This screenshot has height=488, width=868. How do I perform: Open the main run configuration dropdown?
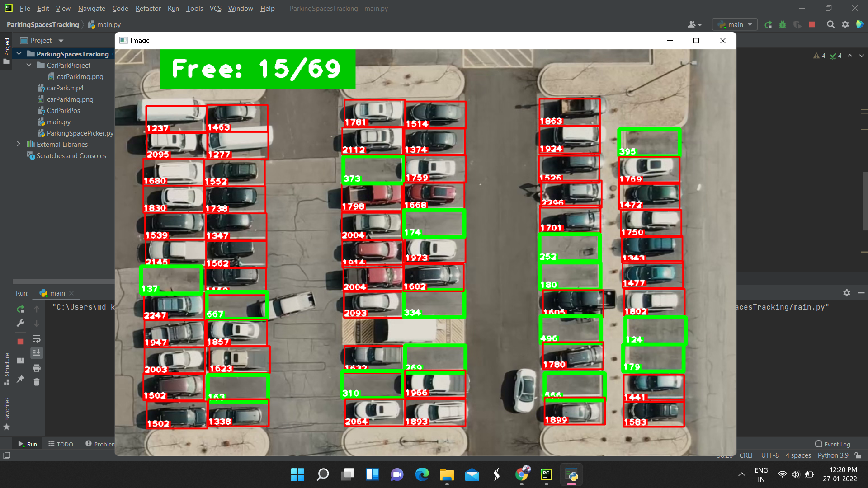(735, 25)
